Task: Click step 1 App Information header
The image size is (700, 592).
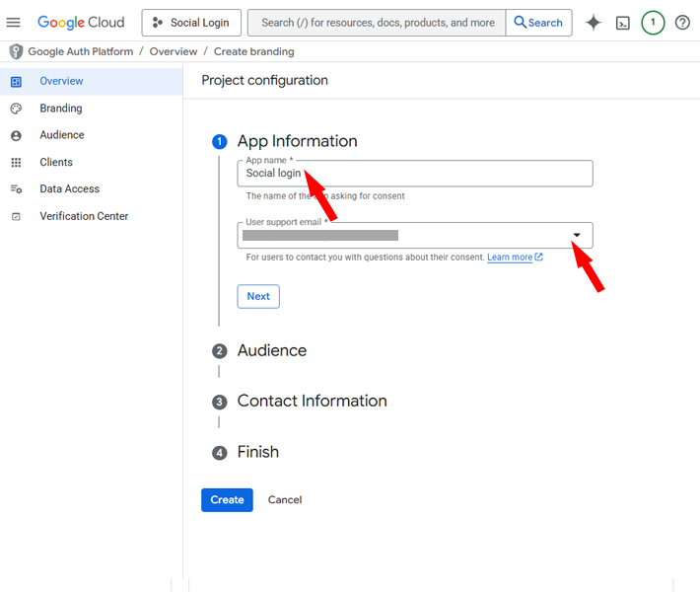Action: (x=298, y=141)
